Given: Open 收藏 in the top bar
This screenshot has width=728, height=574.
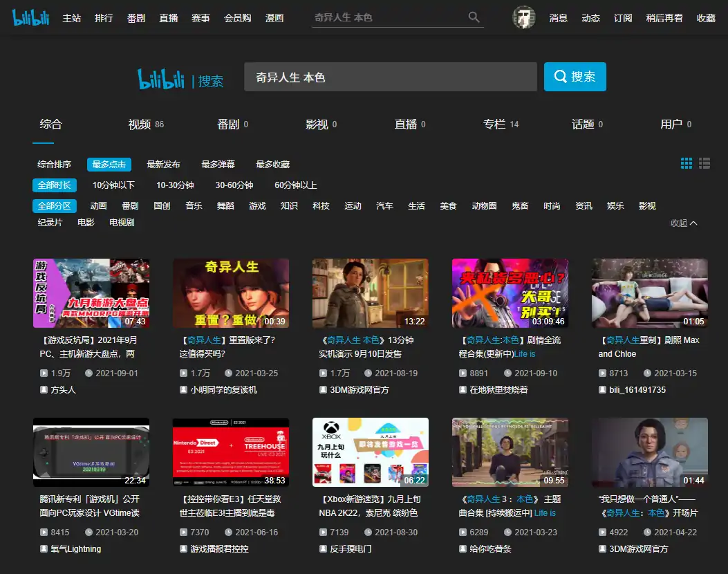Looking at the screenshot, I should pyautogui.click(x=706, y=18).
